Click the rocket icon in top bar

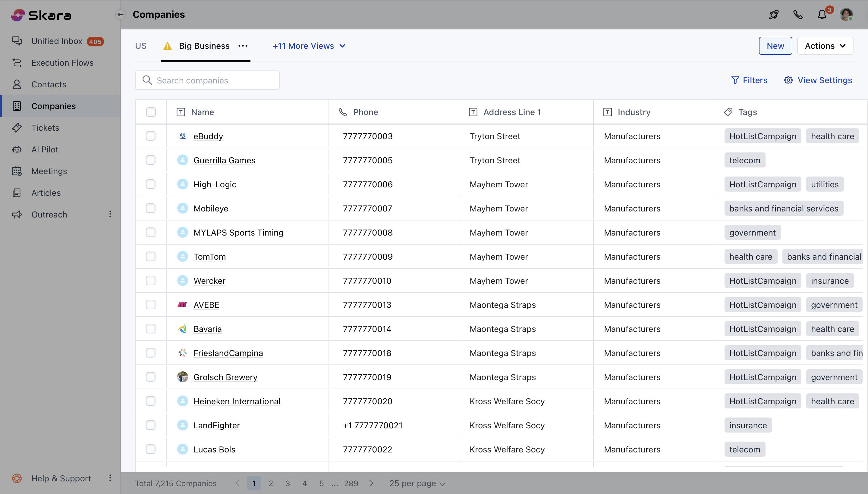(x=774, y=14)
